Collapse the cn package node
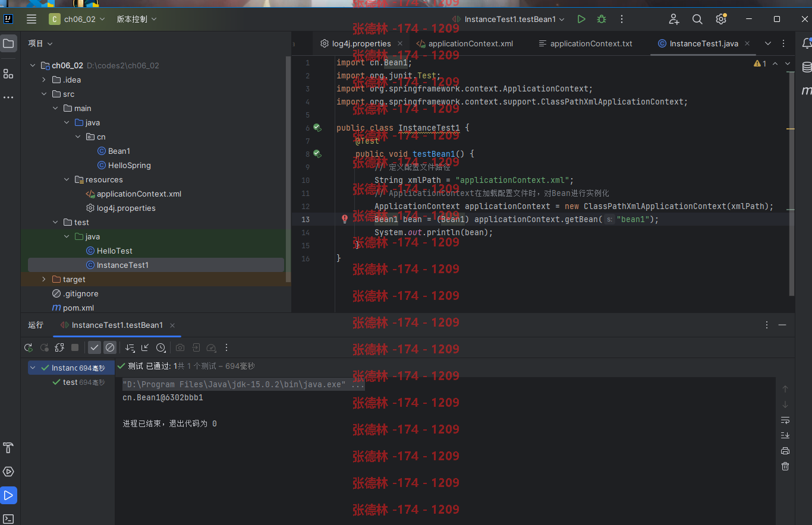The image size is (812, 525). coord(78,137)
